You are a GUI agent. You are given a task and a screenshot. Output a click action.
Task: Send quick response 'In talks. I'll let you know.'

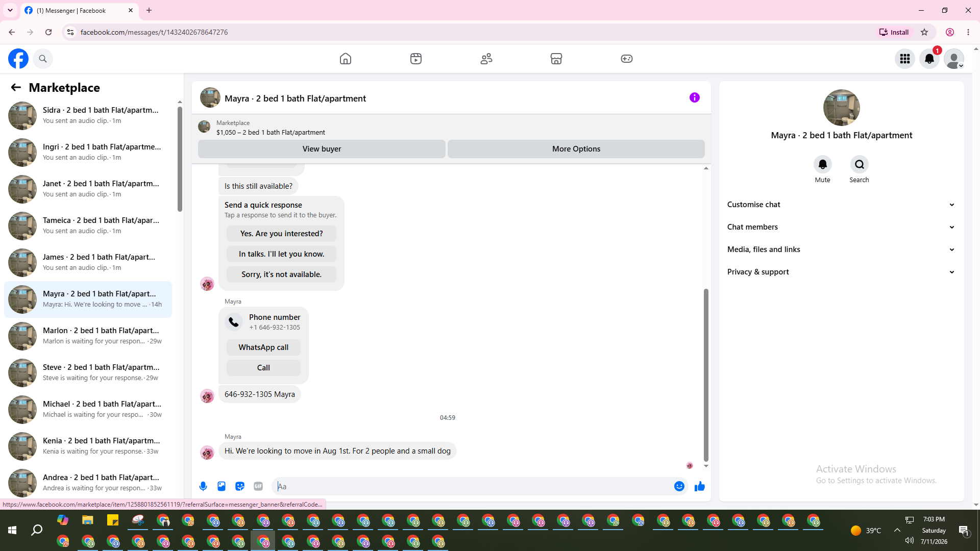(x=281, y=254)
